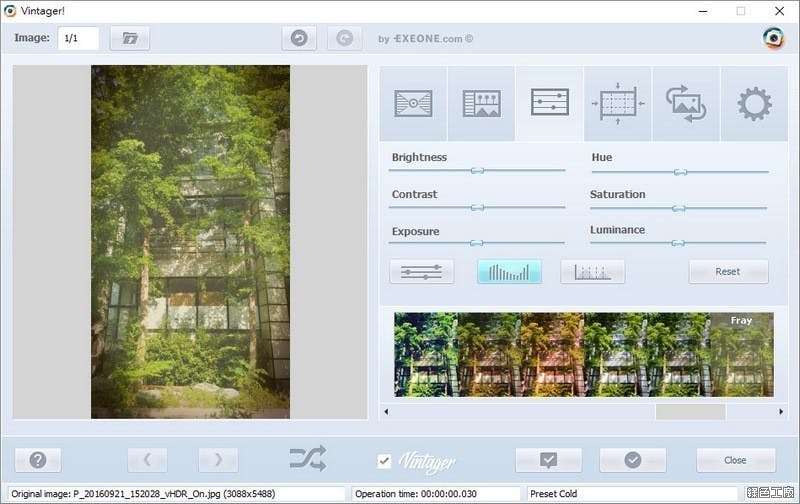The width and height of the screenshot is (800, 504).
Task: Open the vignette effects tab
Action: [413, 104]
